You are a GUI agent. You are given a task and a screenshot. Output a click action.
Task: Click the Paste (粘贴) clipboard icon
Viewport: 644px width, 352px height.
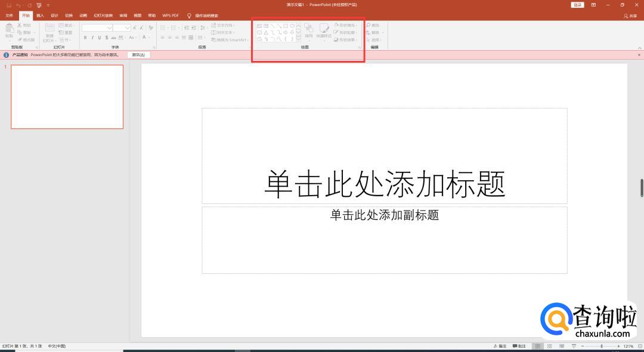tap(10, 29)
